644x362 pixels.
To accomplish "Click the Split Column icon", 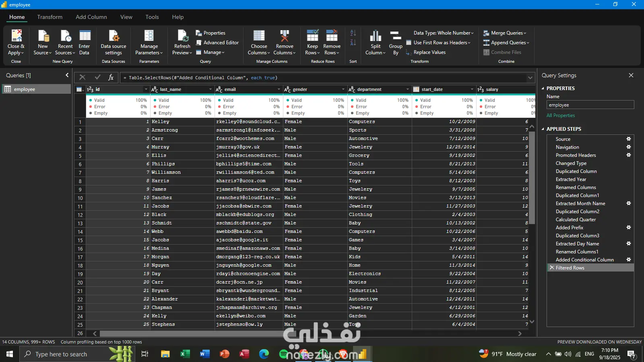I will click(x=376, y=36).
